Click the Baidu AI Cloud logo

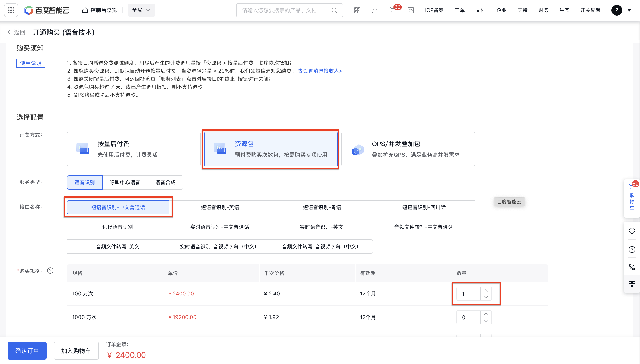click(x=47, y=10)
